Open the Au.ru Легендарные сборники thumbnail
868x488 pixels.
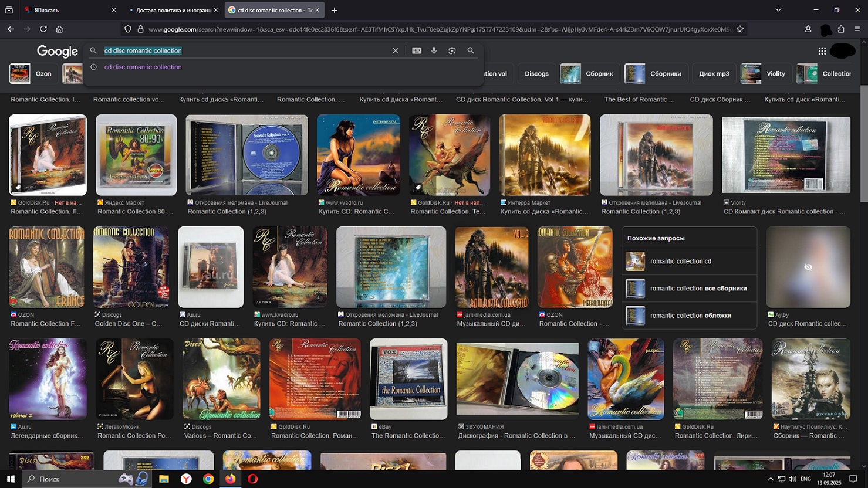click(x=48, y=379)
